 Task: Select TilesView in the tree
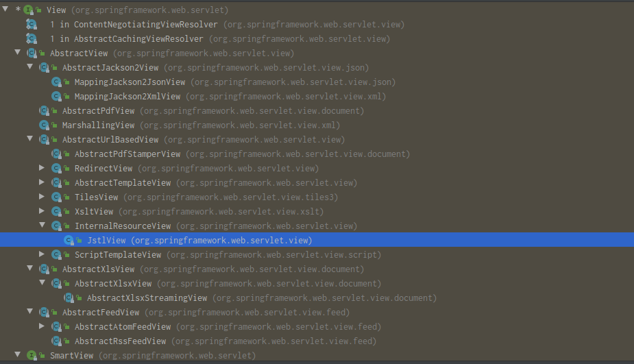(x=96, y=197)
